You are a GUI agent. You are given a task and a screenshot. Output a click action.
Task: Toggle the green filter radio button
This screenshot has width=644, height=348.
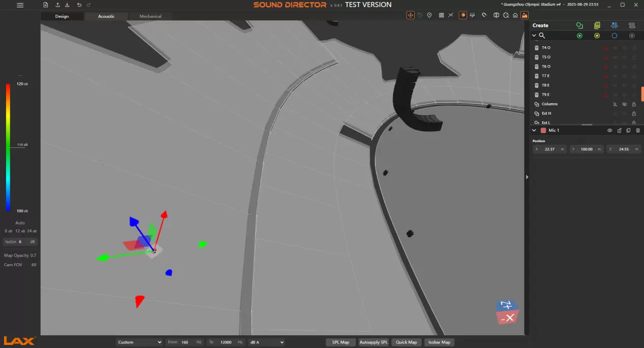click(579, 36)
